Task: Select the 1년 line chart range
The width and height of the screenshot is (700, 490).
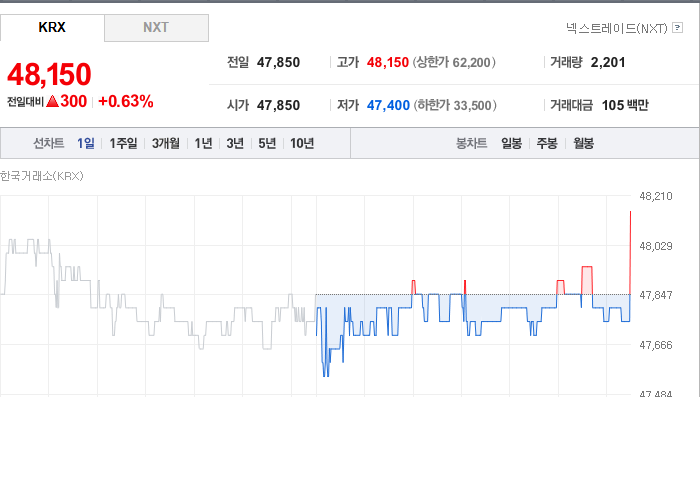Action: coord(203,143)
